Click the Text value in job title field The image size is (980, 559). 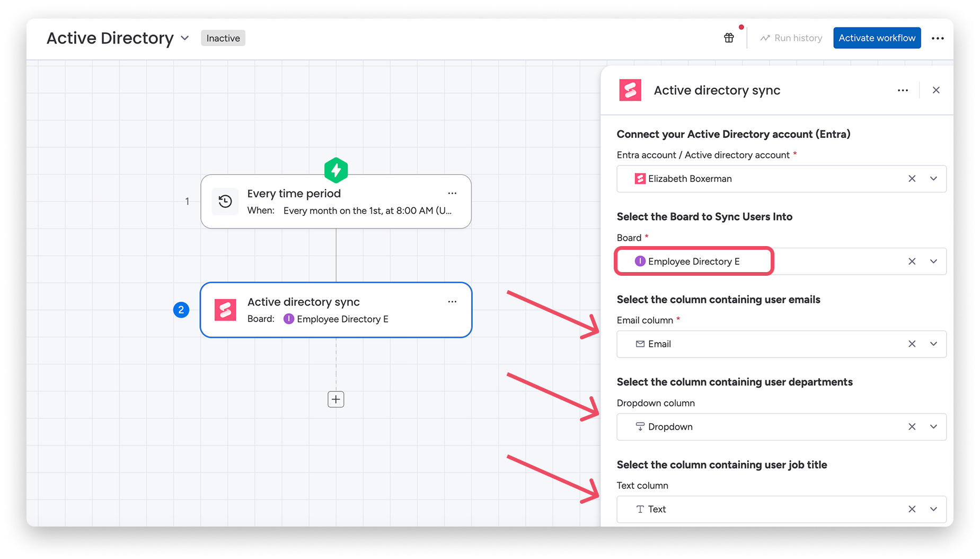pos(657,509)
